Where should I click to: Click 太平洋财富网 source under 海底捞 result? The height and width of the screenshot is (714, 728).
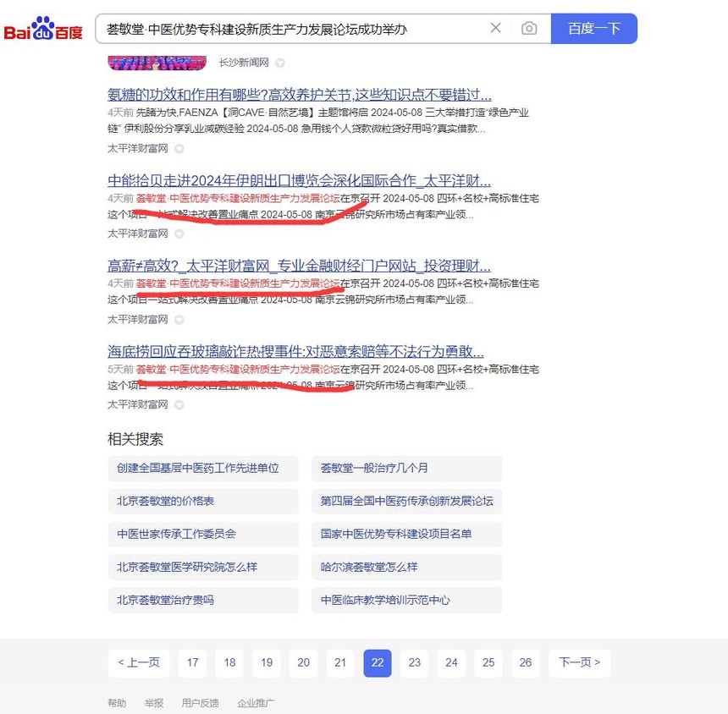click(x=138, y=404)
